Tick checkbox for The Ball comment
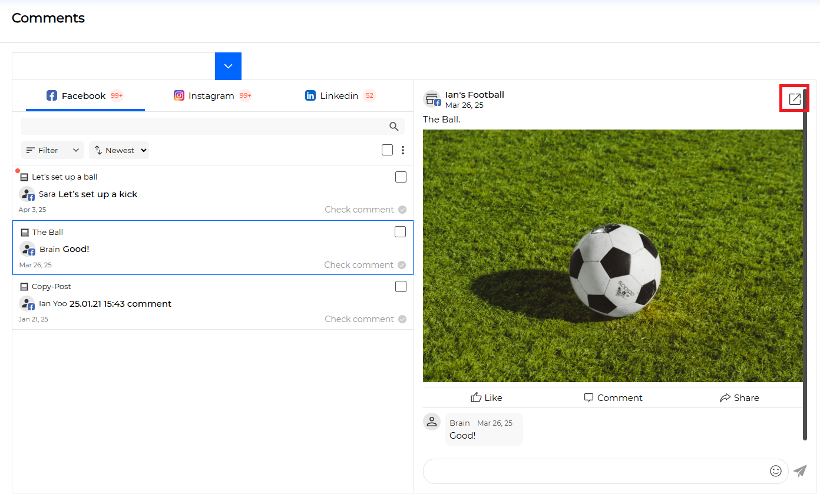Screen dimensions: 820x504 point(400,232)
